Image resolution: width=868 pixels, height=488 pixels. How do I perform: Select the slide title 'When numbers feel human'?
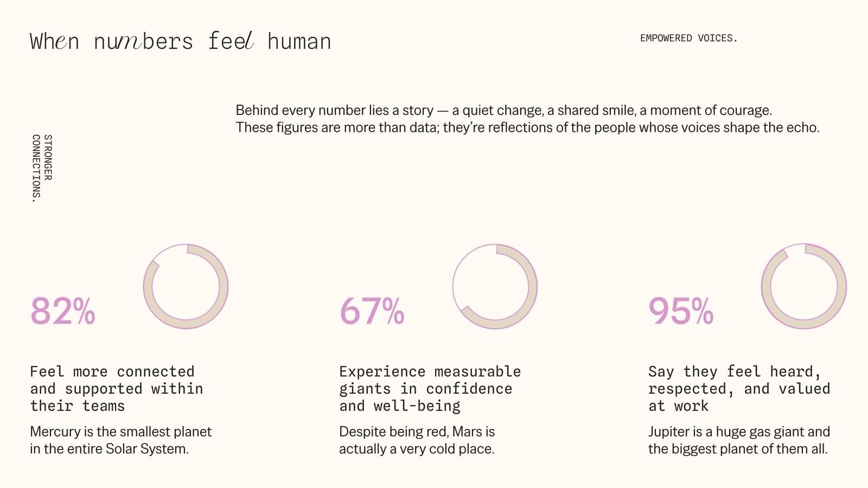180,42
